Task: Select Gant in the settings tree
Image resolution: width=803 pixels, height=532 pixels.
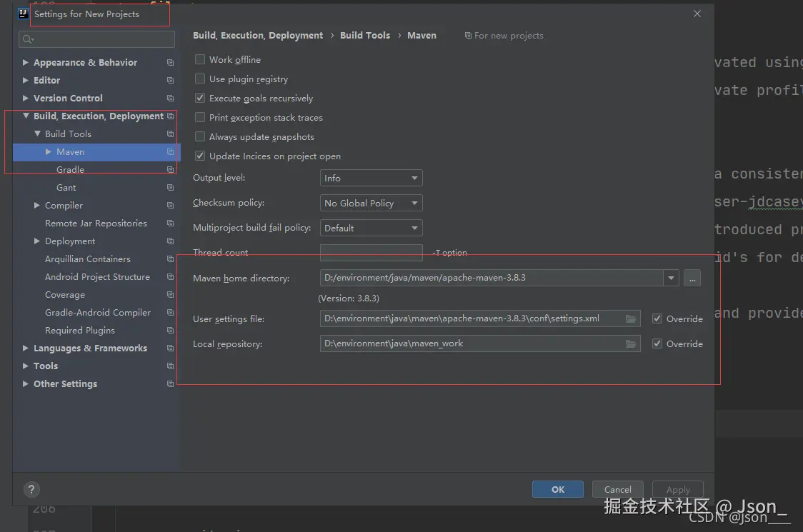Action: [66, 188]
